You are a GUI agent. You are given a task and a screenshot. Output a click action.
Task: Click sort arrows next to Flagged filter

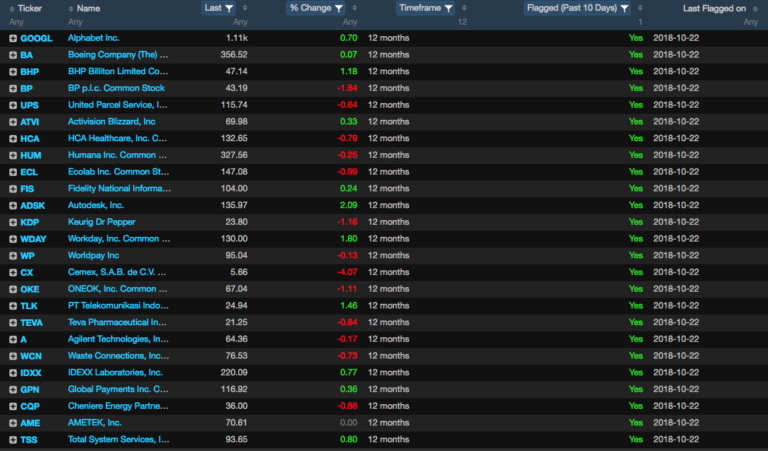click(640, 8)
